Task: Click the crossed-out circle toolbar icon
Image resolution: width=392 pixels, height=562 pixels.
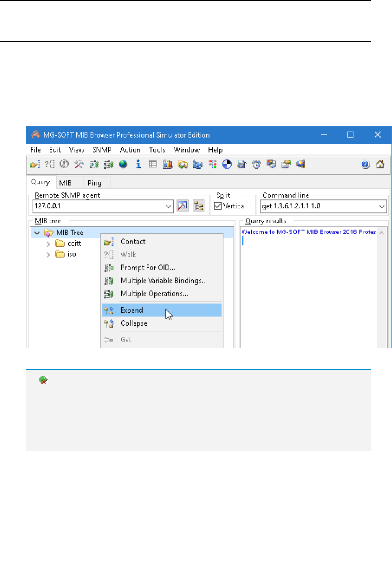Action: click(64, 164)
